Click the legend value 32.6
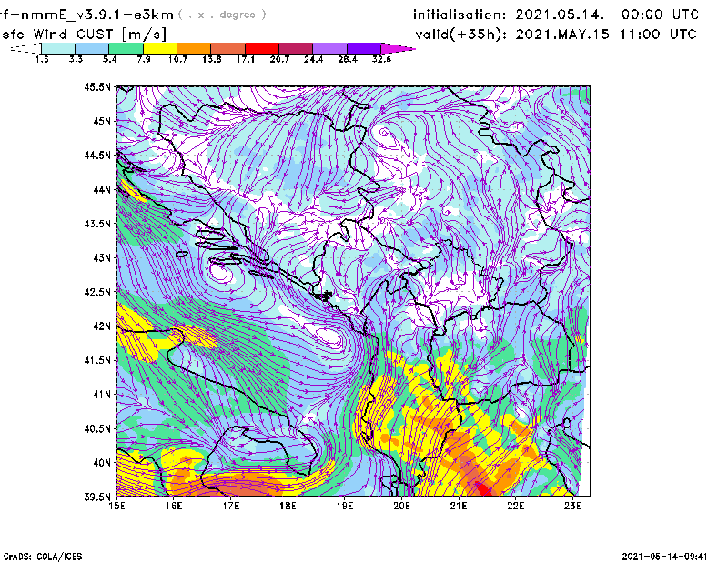This screenshot has width=728, height=562. point(381,59)
